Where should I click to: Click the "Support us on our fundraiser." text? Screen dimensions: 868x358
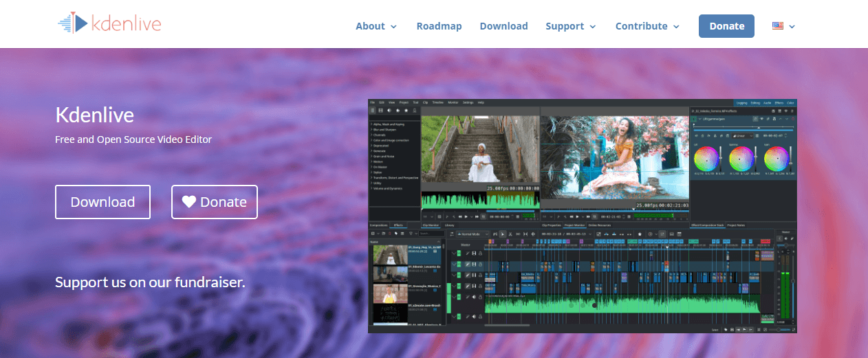pos(150,282)
